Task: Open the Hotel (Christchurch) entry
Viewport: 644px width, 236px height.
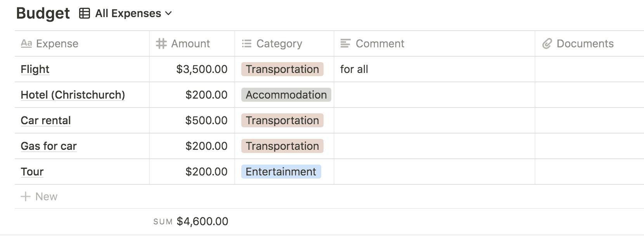Action: tap(73, 95)
